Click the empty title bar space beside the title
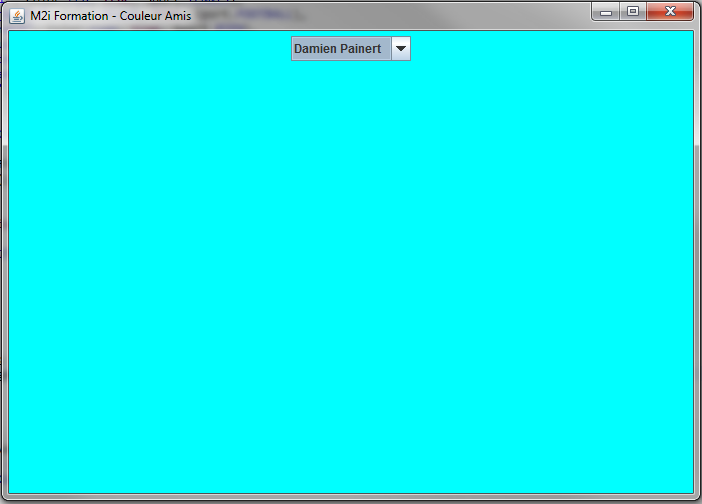The height and width of the screenshot is (504, 702). (400, 14)
